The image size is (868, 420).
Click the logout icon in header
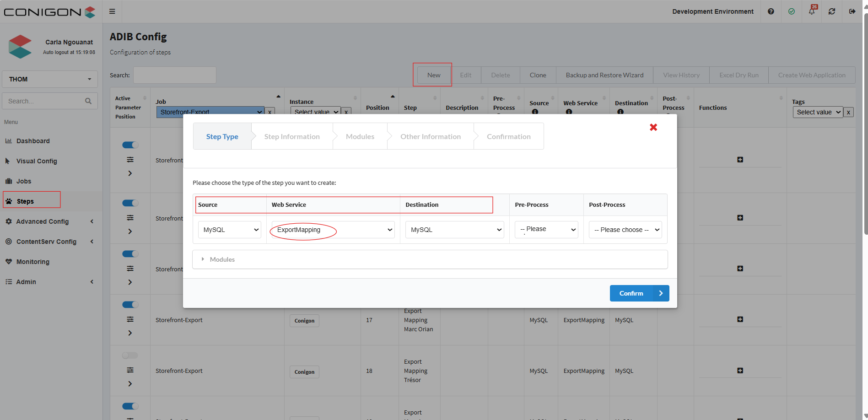point(852,11)
